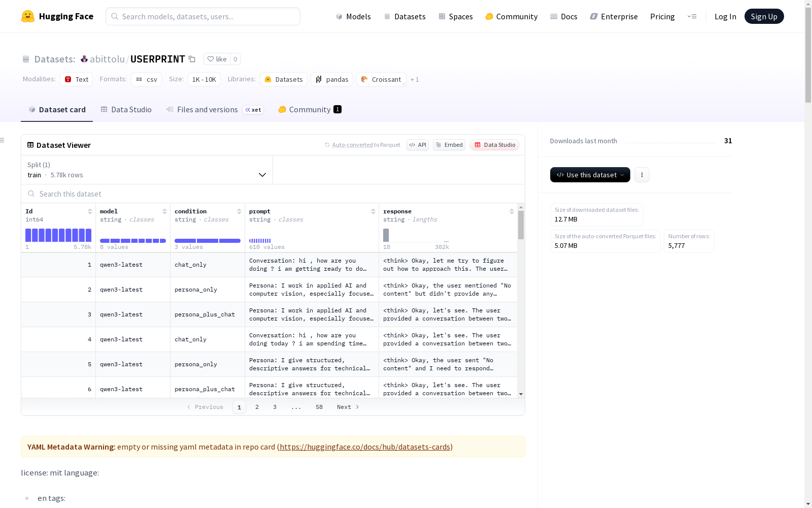
Task: Click the search models, datasets, users field
Action: (x=203, y=16)
